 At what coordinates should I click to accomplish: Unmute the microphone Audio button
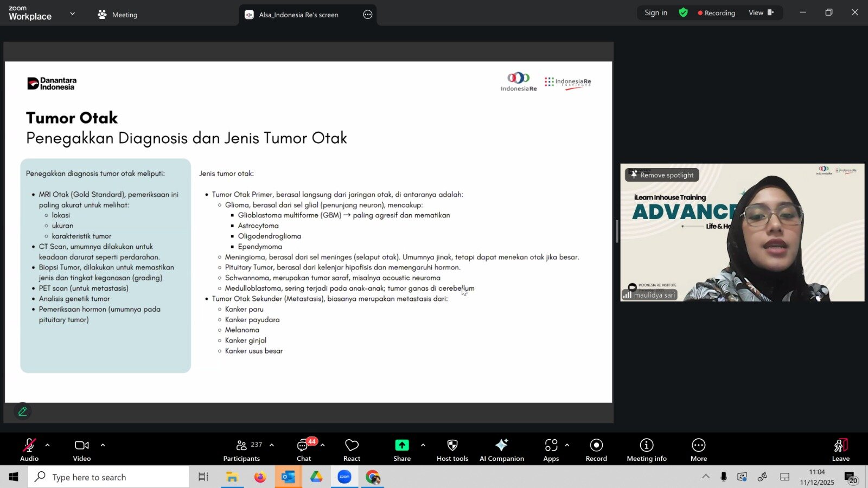(29, 450)
